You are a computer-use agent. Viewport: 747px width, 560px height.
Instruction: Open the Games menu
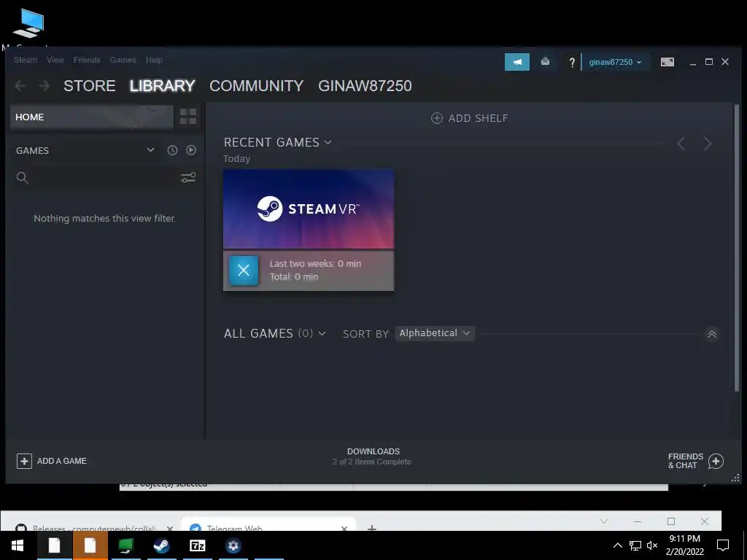coord(123,60)
